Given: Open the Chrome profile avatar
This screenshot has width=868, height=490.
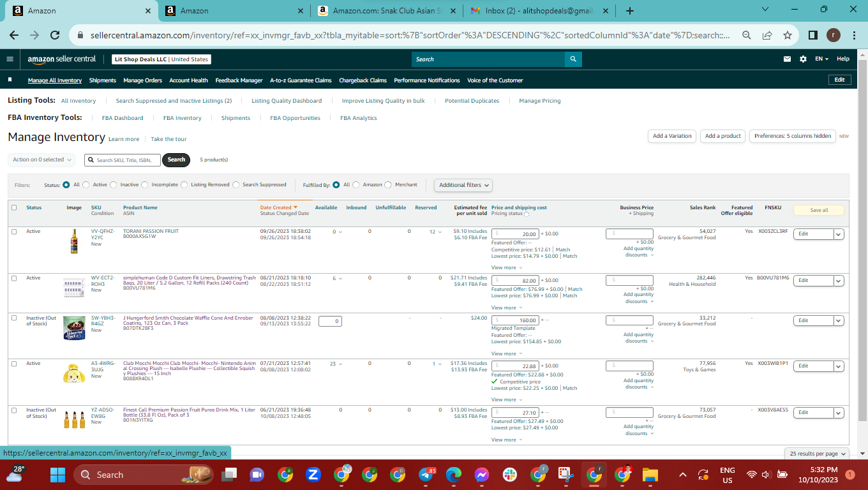Looking at the screenshot, I should [x=834, y=35].
